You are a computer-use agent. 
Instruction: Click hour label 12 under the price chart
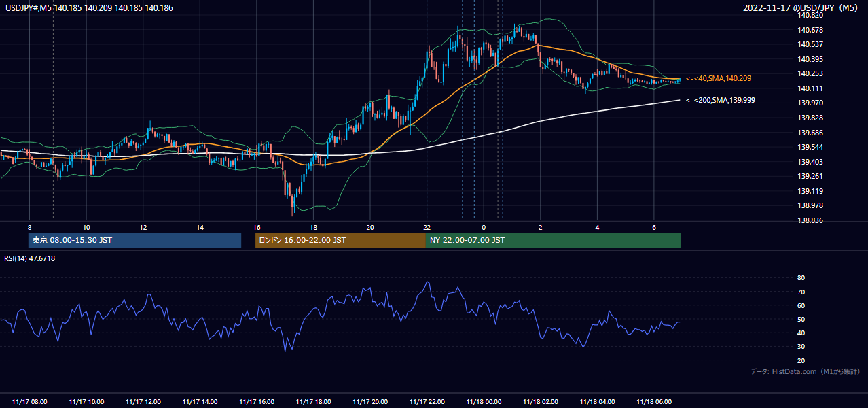coord(143,227)
